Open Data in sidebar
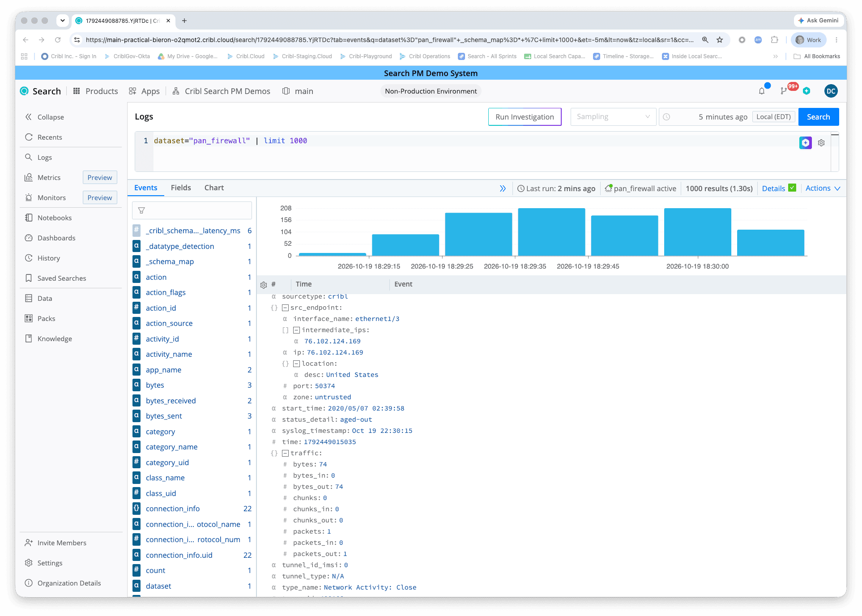 (38, 298)
